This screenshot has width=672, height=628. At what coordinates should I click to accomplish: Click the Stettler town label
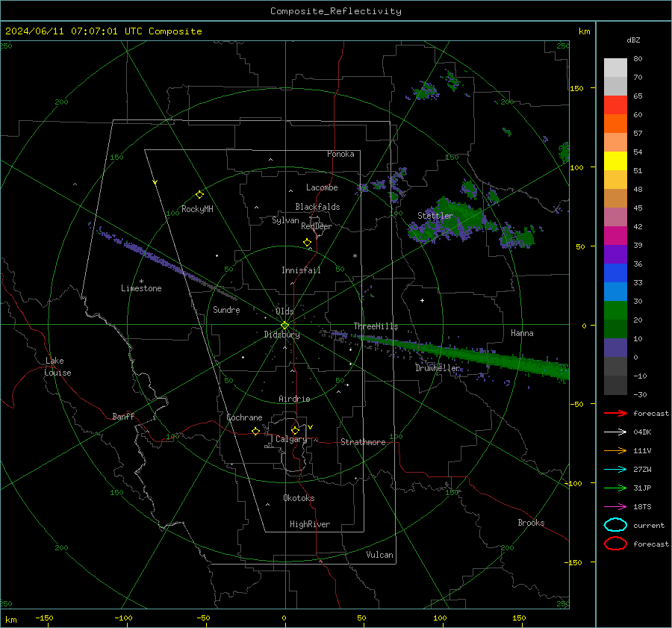435,216
